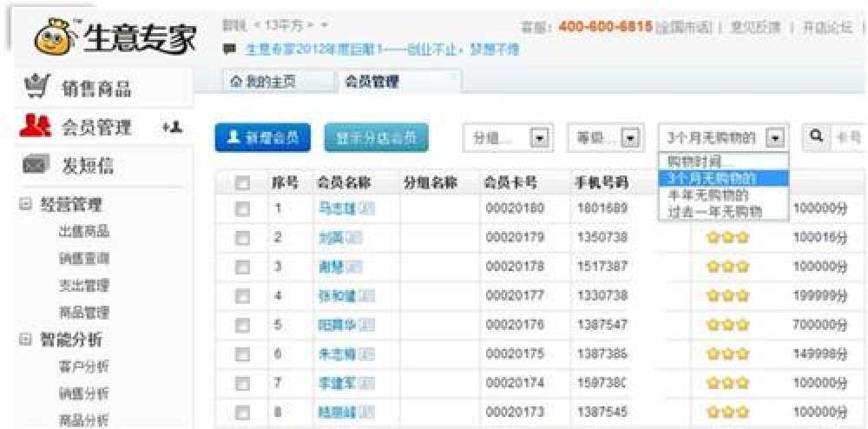The image size is (868, 429).
Task: Open 出售商品 in sidebar
Action: pyautogui.click(x=84, y=231)
